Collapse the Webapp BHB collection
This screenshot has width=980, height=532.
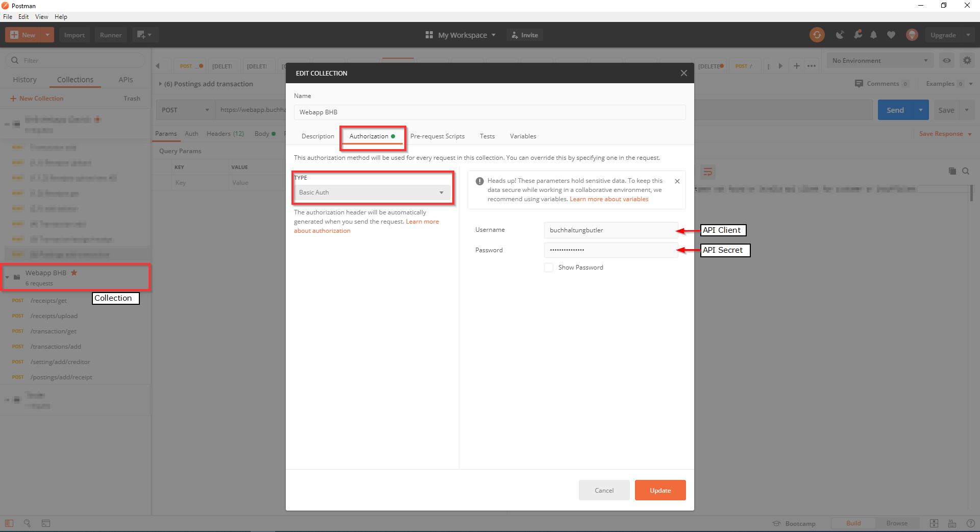click(x=7, y=277)
